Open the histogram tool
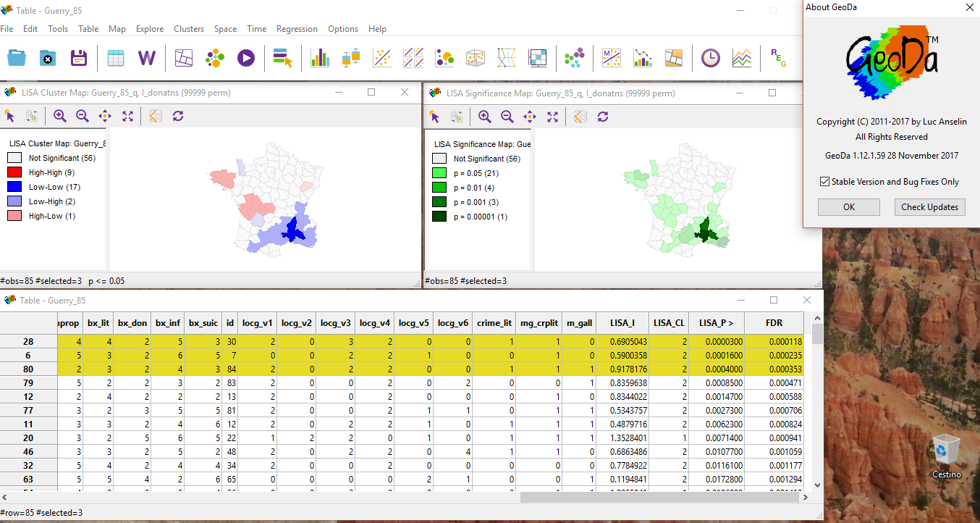This screenshot has height=523, width=980. [x=320, y=58]
